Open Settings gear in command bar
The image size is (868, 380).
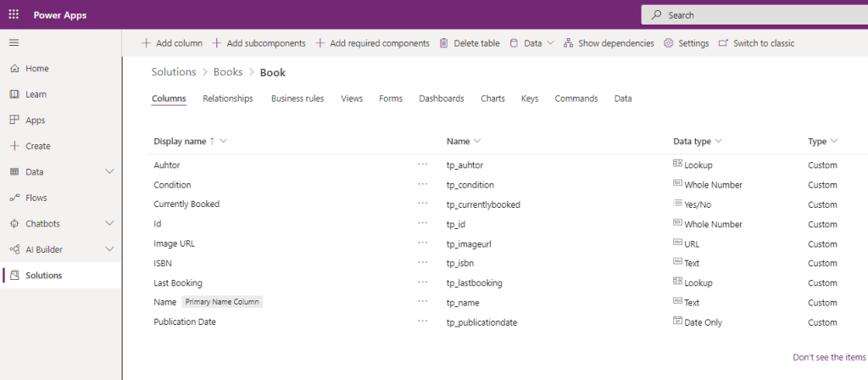click(668, 43)
